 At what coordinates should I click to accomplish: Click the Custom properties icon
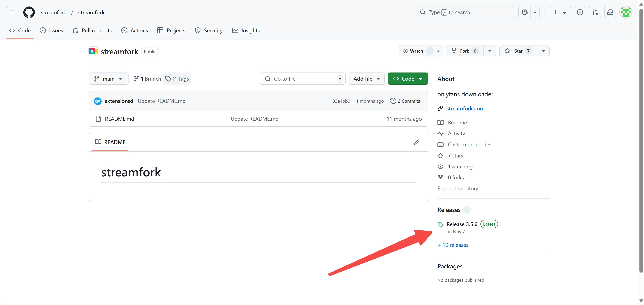point(441,145)
